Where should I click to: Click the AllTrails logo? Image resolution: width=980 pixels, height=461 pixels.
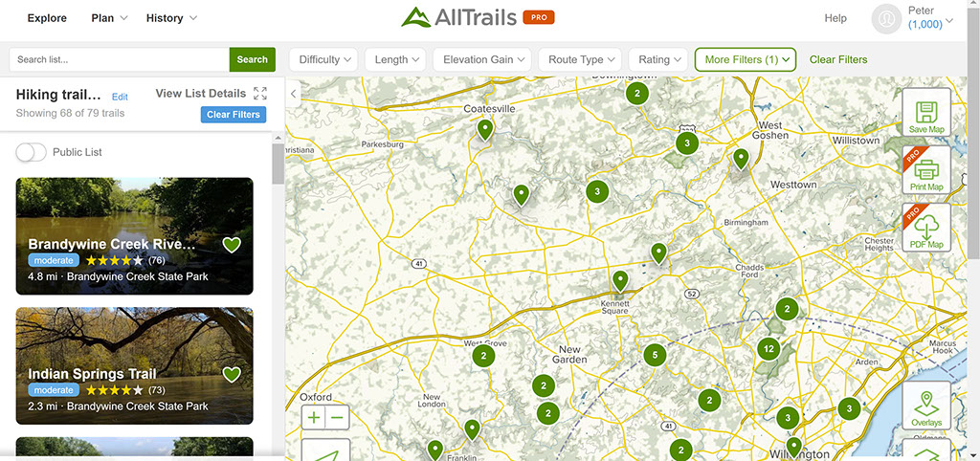(x=459, y=17)
